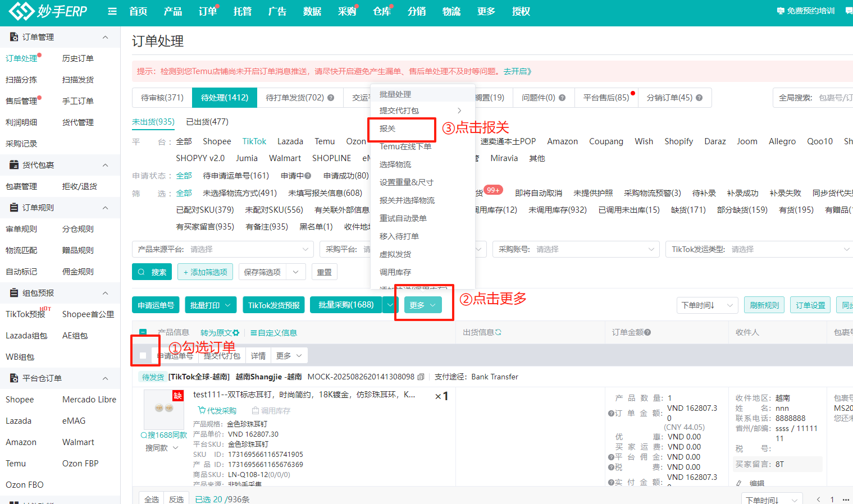Open the 订单 top navigation menu
This screenshot has height=504, width=853.
(x=208, y=11)
